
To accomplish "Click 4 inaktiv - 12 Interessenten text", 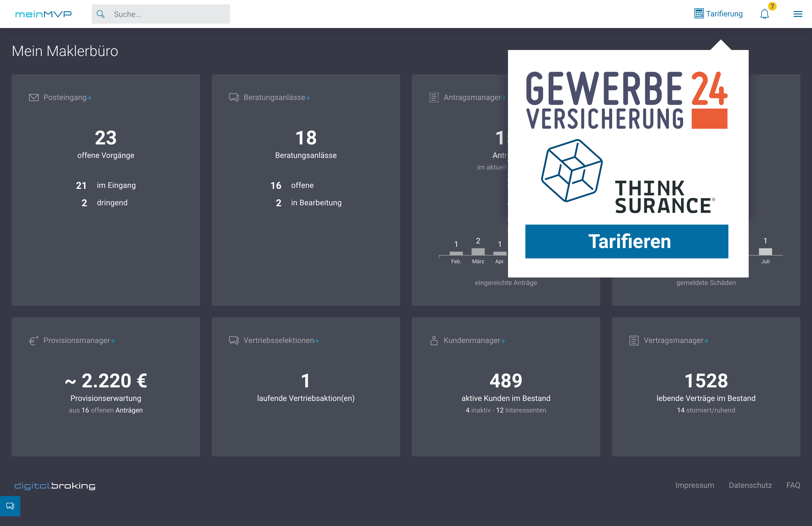I will [x=506, y=410].
